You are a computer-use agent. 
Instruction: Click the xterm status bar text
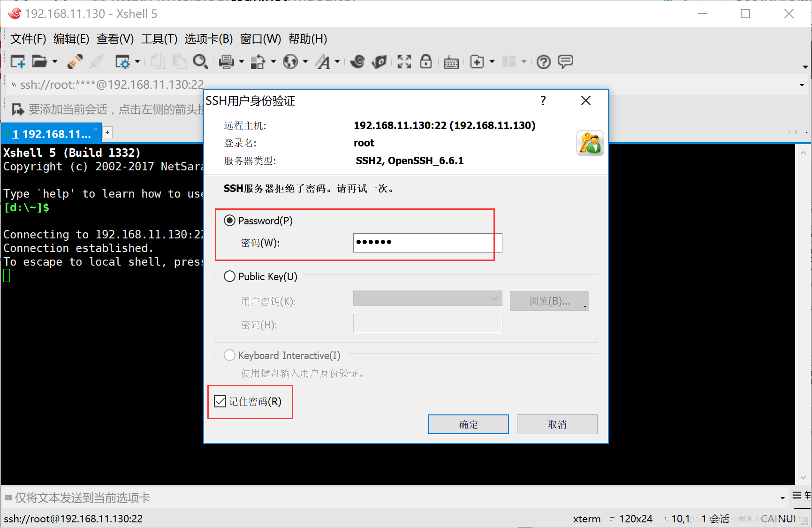586,519
